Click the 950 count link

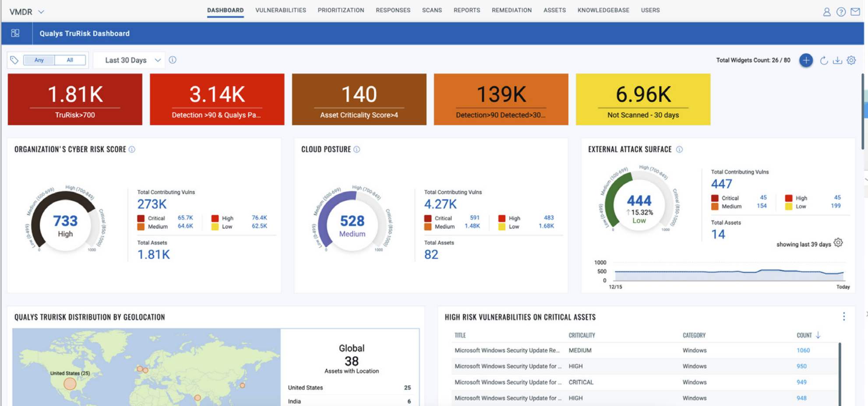pos(801,366)
